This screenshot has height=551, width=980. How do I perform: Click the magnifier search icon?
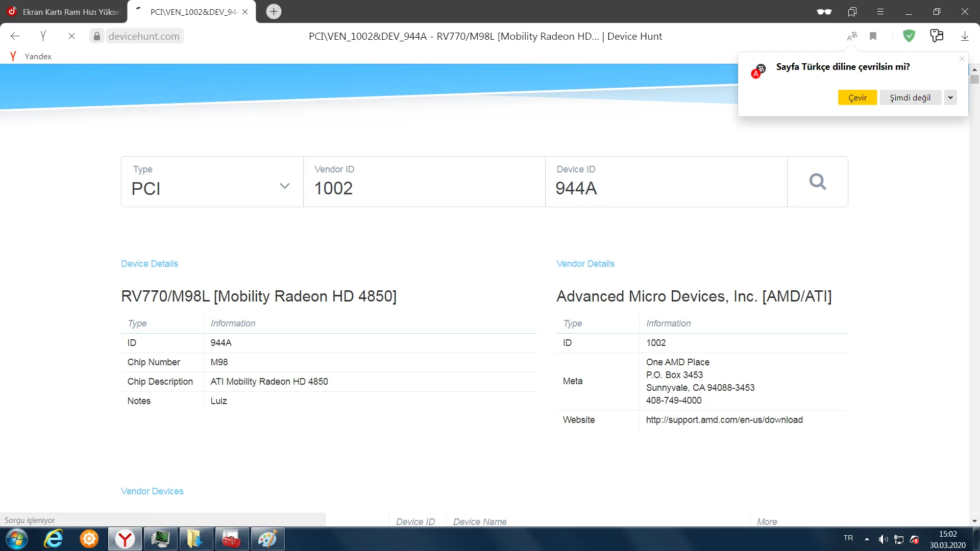point(817,182)
